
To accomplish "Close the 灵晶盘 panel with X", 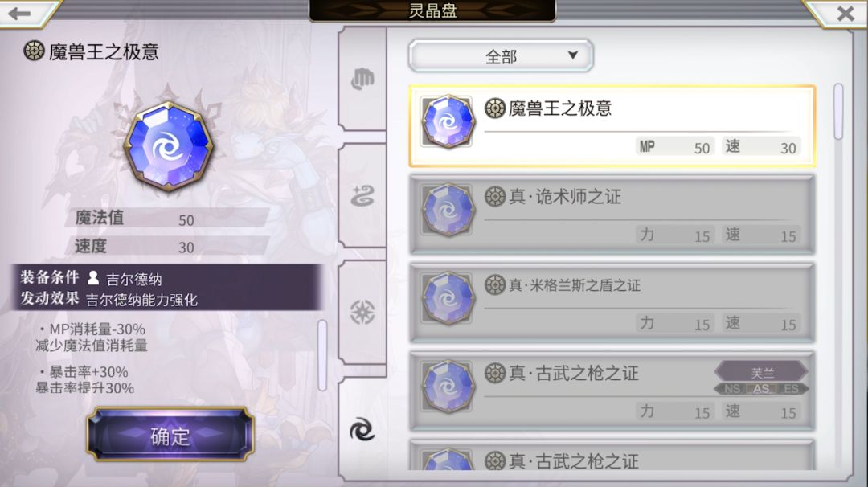I will (x=845, y=14).
